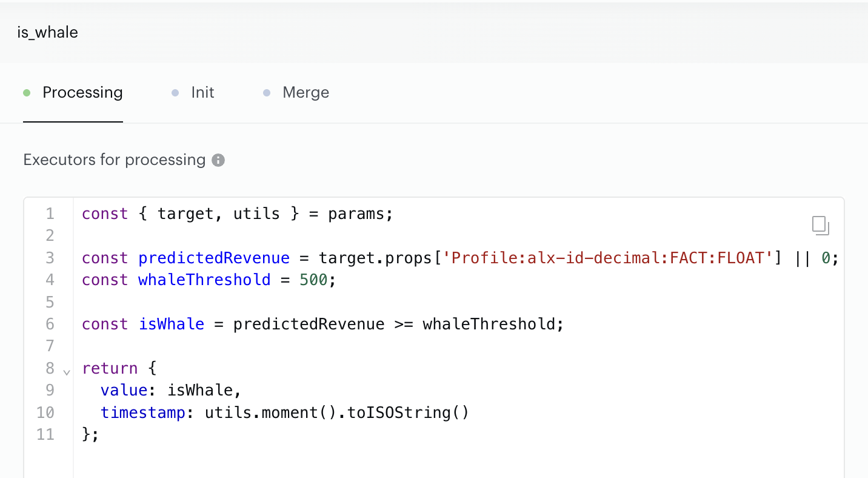
Task: Copy the code with the copy icon
Action: (x=820, y=225)
